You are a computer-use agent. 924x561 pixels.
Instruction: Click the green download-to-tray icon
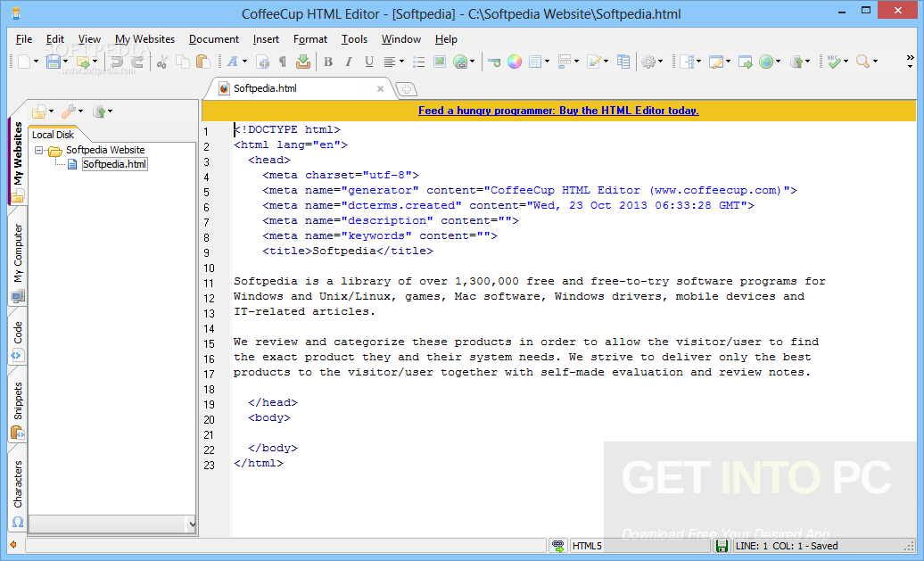(x=303, y=62)
